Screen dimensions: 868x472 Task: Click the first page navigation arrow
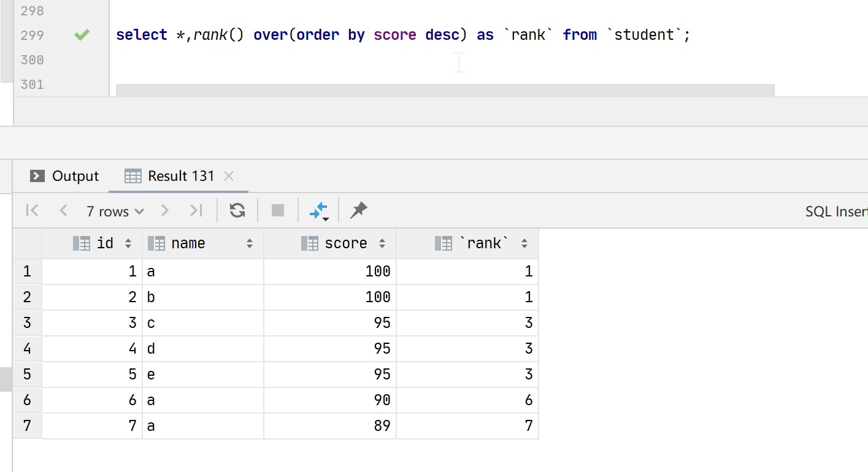(33, 211)
